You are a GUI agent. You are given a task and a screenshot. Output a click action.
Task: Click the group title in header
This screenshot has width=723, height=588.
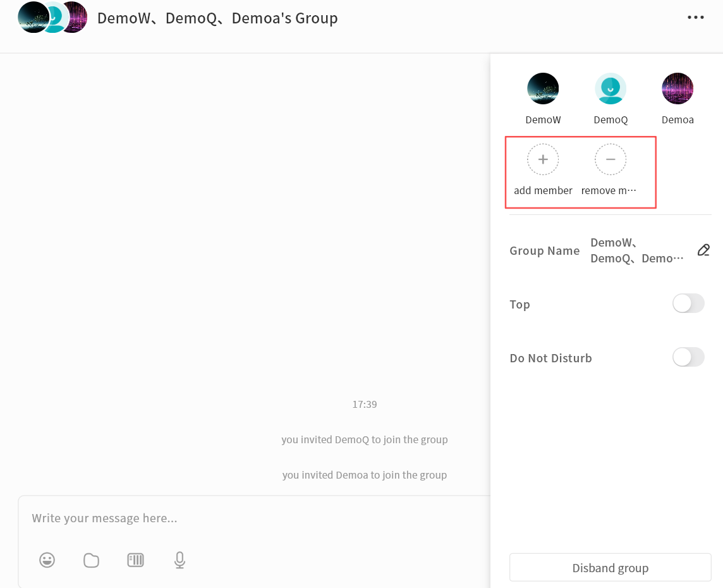click(x=217, y=18)
